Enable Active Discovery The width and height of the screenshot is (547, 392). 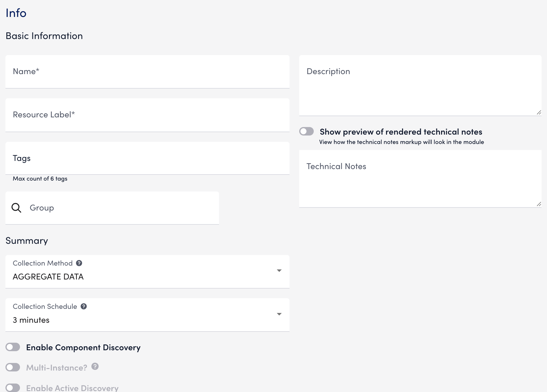[x=13, y=387]
